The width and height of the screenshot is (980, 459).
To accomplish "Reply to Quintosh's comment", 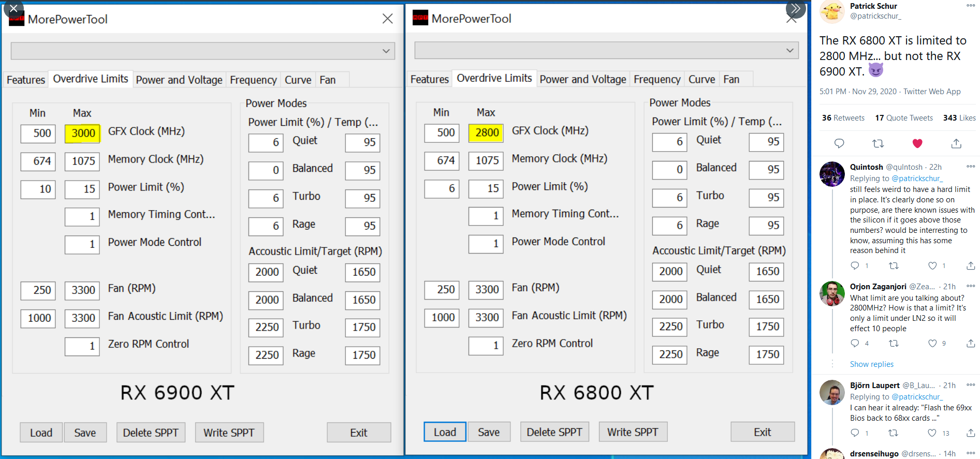I will click(x=855, y=265).
